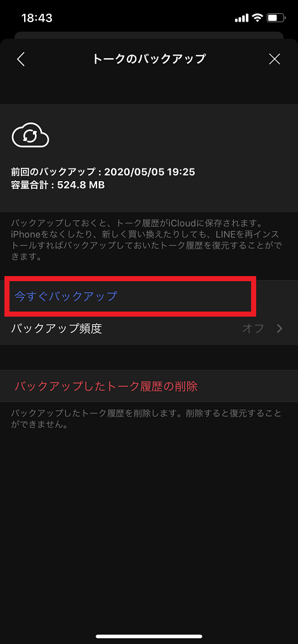298x644 pixels.
Task: Expand backup frequency via right chevron
Action: tap(280, 328)
